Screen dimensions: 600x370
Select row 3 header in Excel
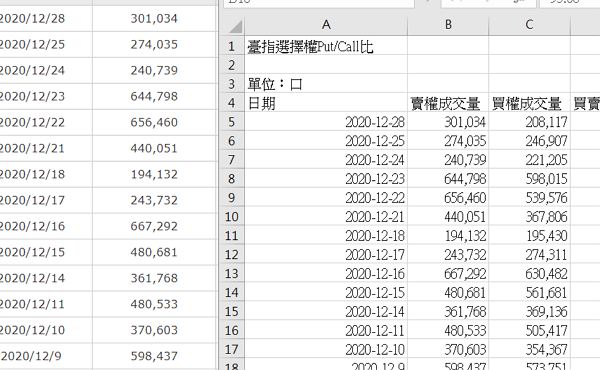tap(232, 84)
